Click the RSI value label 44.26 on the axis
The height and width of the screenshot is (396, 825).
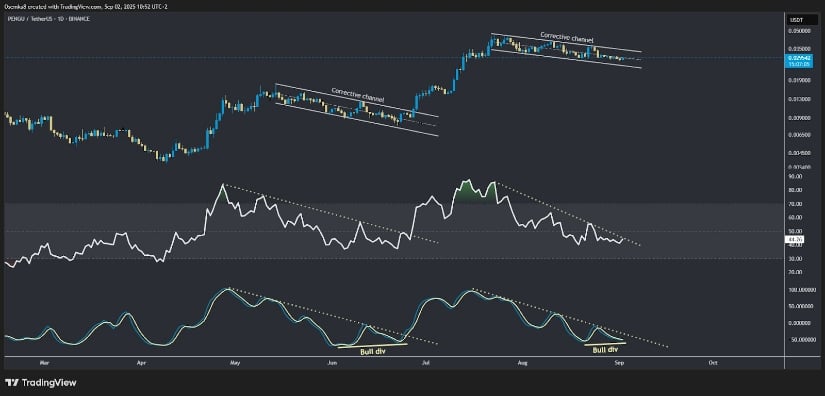792,239
